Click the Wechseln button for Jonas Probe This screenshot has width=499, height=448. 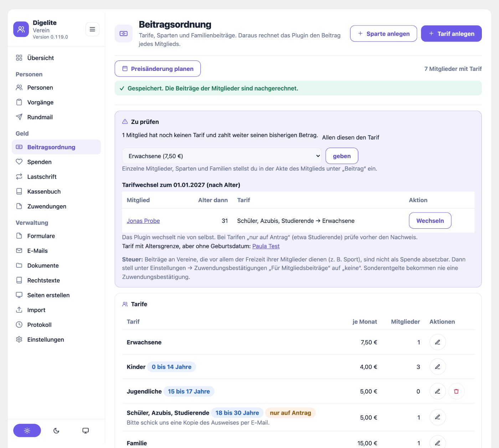(430, 220)
